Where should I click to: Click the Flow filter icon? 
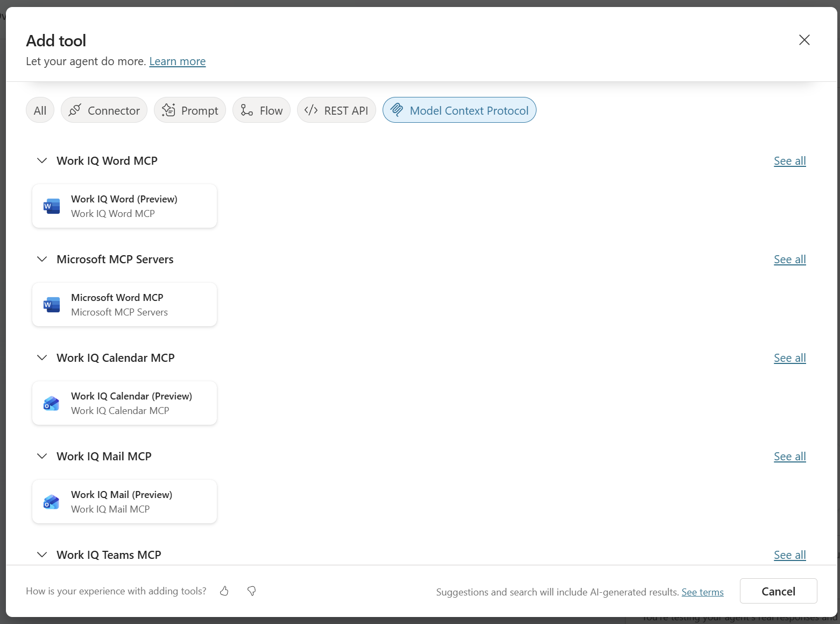(246, 110)
